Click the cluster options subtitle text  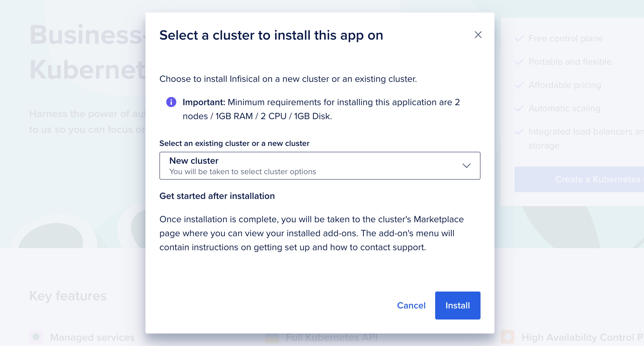pyautogui.click(x=243, y=172)
